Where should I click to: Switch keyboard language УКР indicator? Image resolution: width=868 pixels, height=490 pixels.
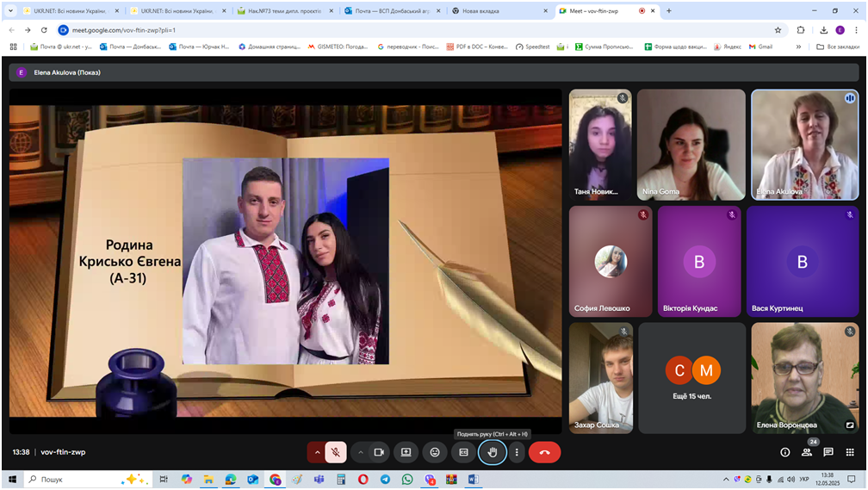tap(804, 480)
